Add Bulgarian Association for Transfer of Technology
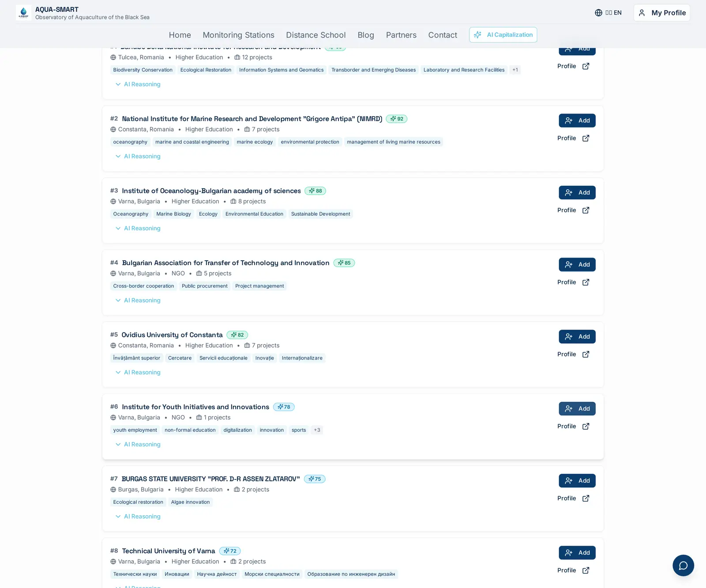The width and height of the screenshot is (706, 588). click(x=577, y=265)
